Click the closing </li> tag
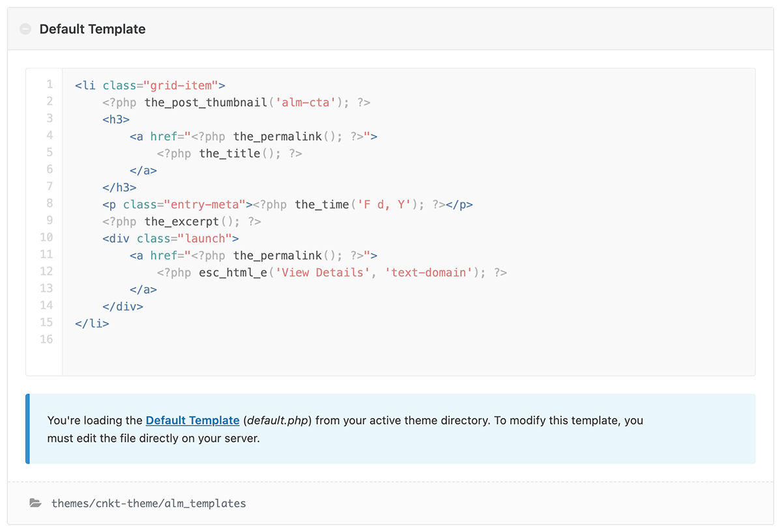The width and height of the screenshot is (782, 532). coord(92,323)
